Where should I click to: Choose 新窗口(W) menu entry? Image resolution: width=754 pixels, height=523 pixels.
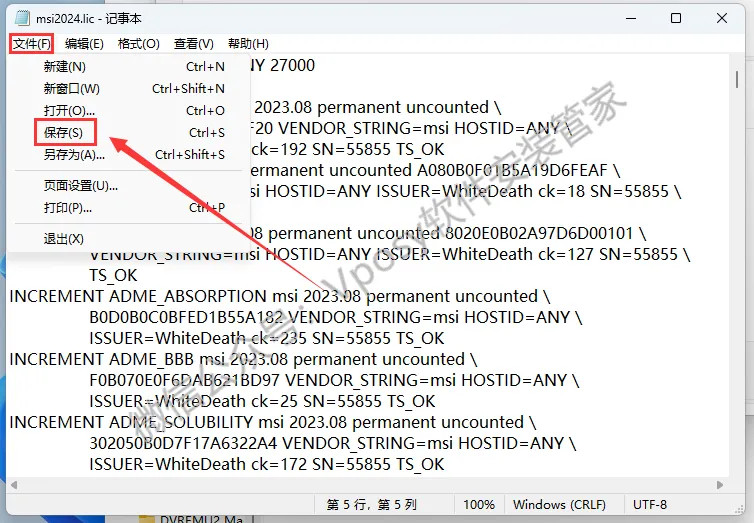click(x=129, y=88)
